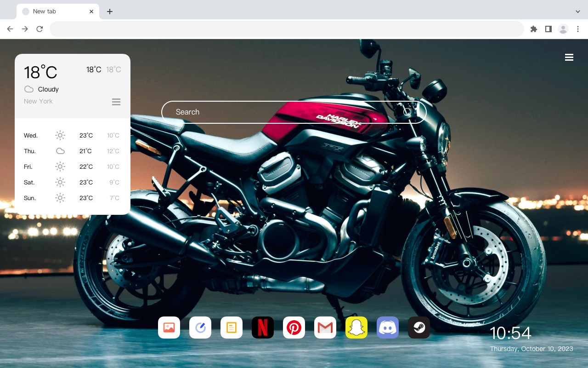588x368 pixels.
Task: Select the New tab tab
Action: coord(58,11)
